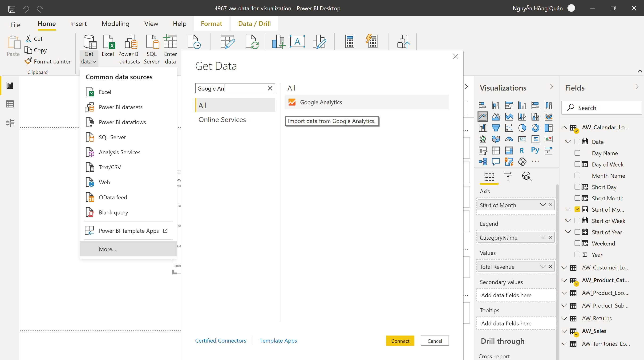Screen dimensions: 644x360
Task: Select the Online Services category
Action: (235, 120)
